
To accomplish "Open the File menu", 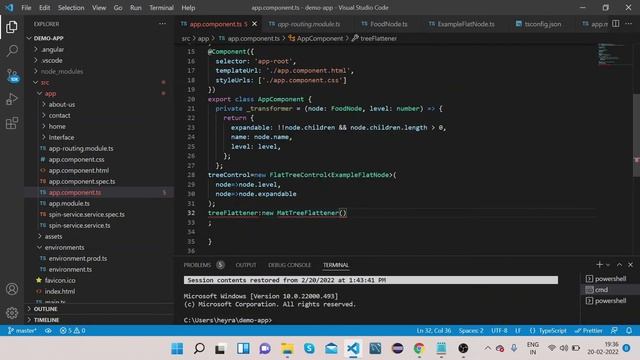I will 26,8.
